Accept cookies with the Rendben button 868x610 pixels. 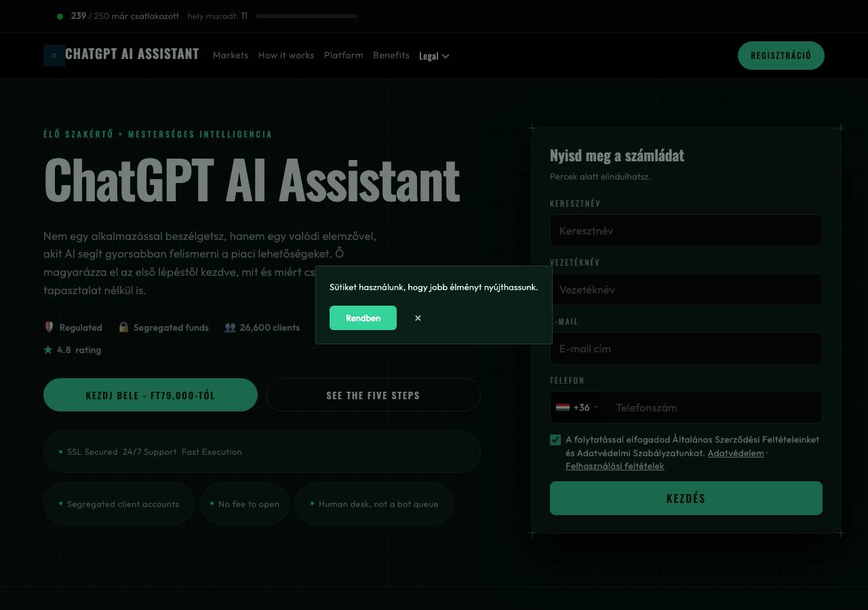(363, 318)
